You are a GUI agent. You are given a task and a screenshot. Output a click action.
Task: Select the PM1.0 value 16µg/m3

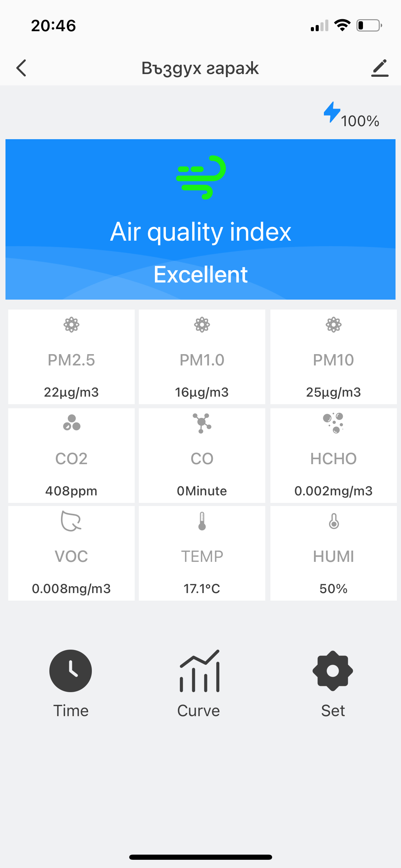(202, 392)
